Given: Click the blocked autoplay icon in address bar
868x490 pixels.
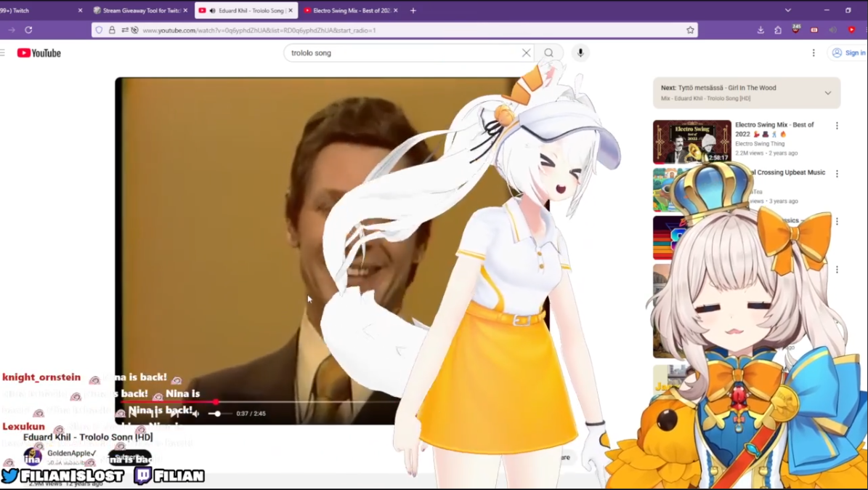Looking at the screenshot, I should click(134, 30).
